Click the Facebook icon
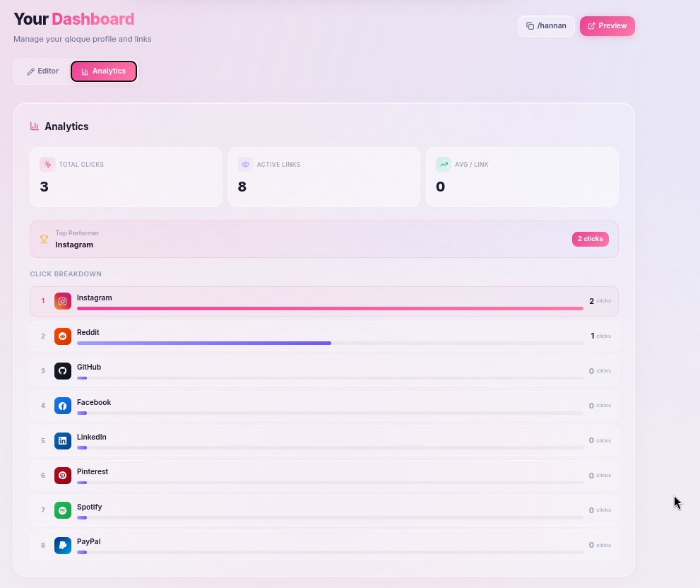 point(63,405)
